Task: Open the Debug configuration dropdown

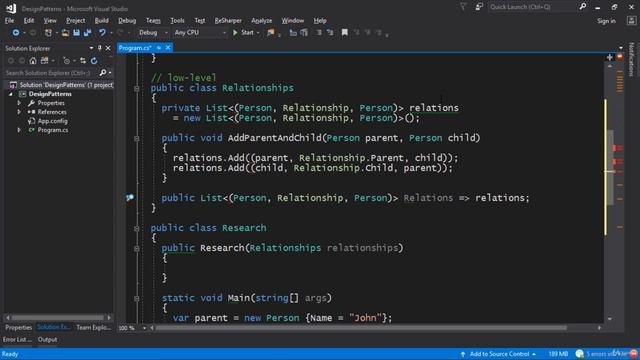Action: coord(153,33)
